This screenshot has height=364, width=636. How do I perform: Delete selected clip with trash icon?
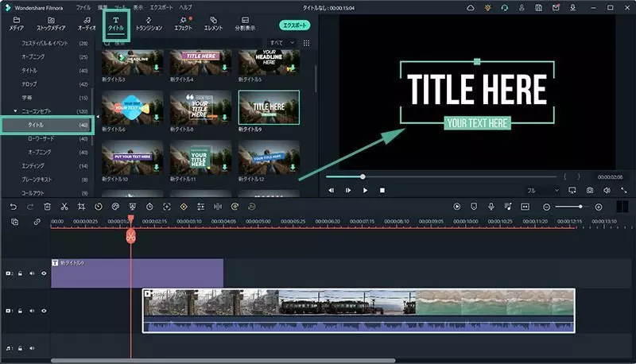(48, 207)
